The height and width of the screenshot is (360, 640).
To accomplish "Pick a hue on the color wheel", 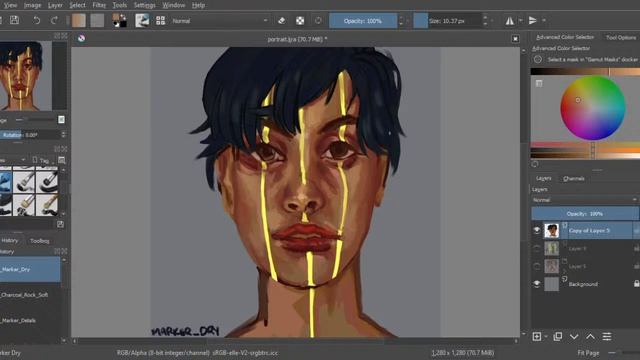I will point(593,108).
